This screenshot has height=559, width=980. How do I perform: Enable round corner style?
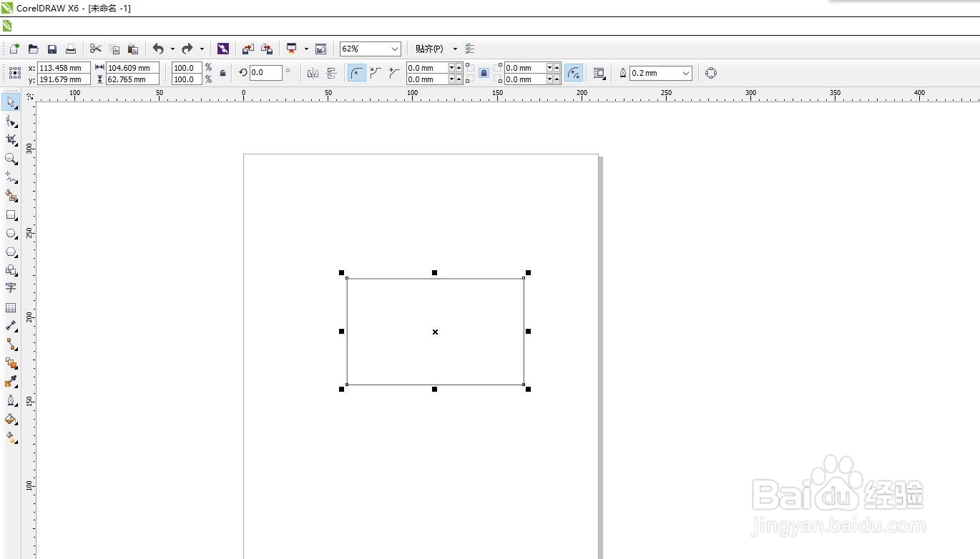[x=357, y=73]
